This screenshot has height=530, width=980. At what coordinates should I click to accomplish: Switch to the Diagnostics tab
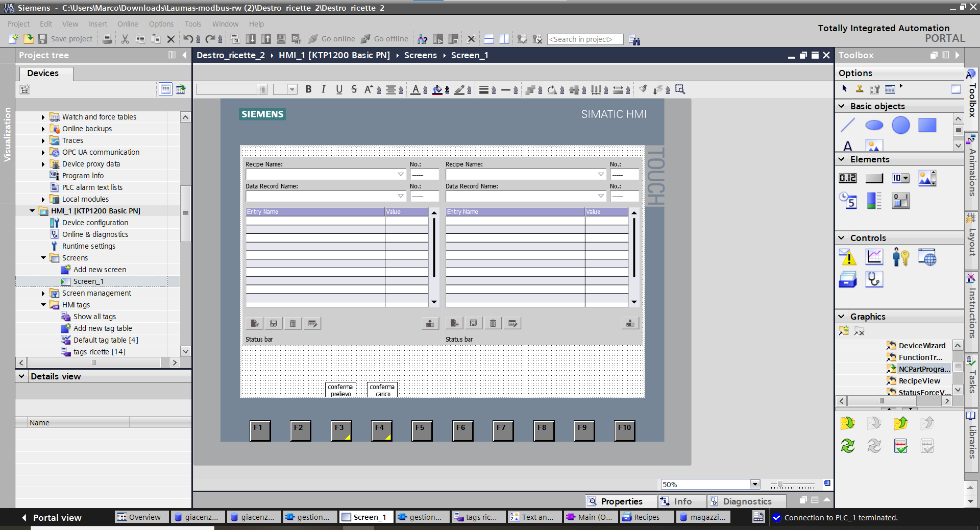[746, 501]
